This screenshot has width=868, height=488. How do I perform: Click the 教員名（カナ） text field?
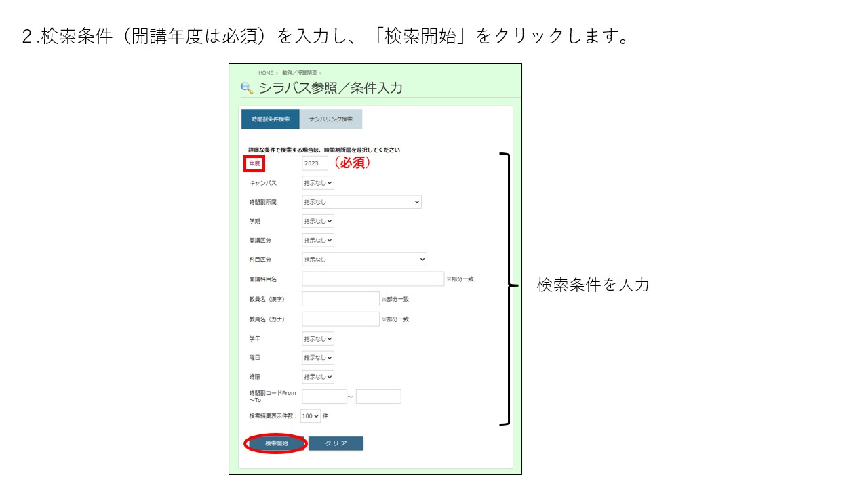point(341,319)
